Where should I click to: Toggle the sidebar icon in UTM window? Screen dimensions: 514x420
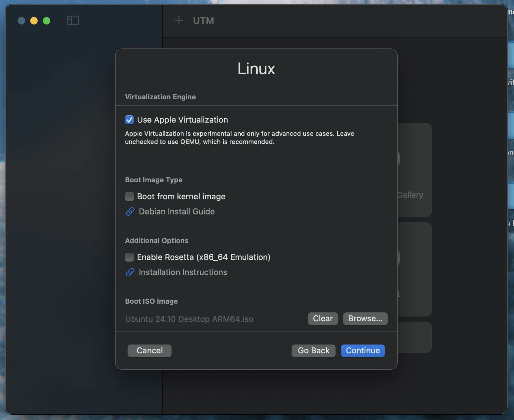(x=73, y=21)
